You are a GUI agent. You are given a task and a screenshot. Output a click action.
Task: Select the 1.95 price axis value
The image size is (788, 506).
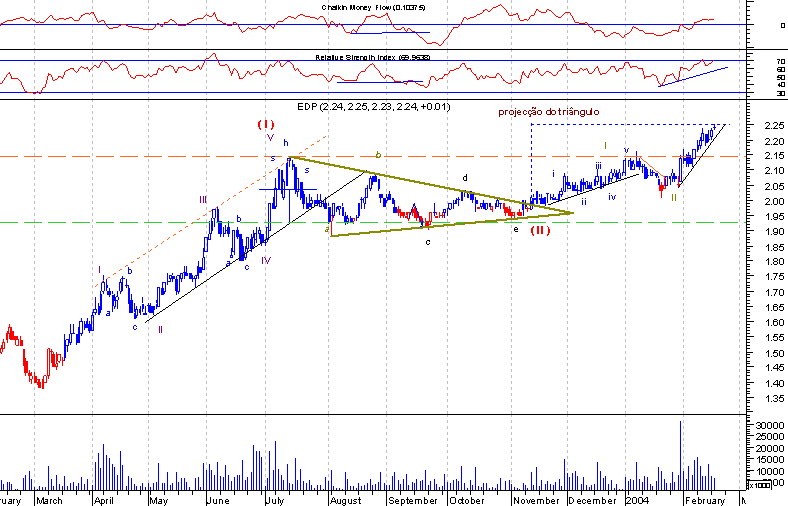click(x=774, y=217)
